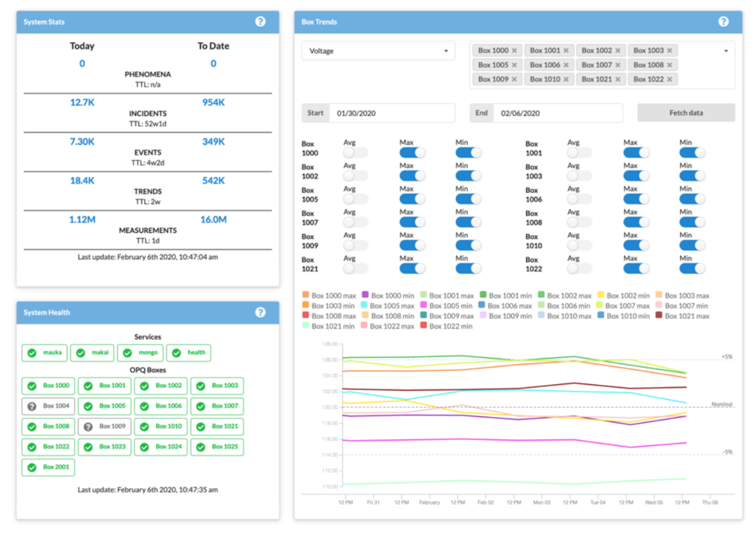Click the Box 1004 unknown status icon

click(32, 406)
